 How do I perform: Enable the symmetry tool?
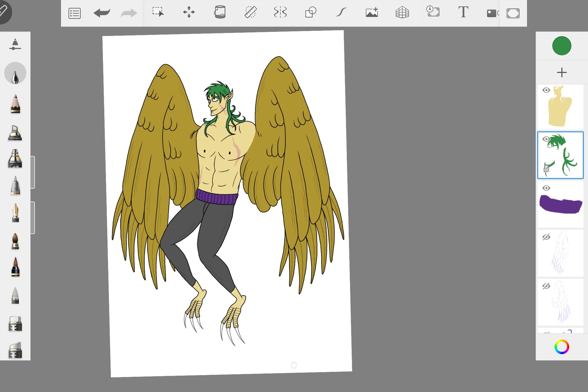pos(280,12)
